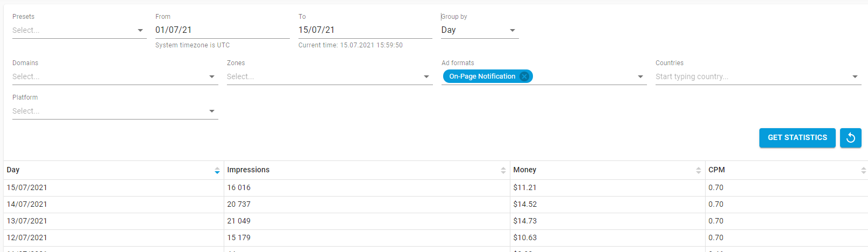The image size is (868, 252).
Task: Click the GET STATISTICS button
Action: point(797,138)
